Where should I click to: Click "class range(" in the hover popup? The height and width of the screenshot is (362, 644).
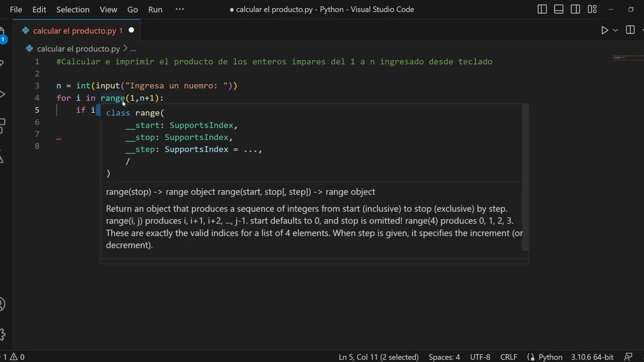[135, 113]
